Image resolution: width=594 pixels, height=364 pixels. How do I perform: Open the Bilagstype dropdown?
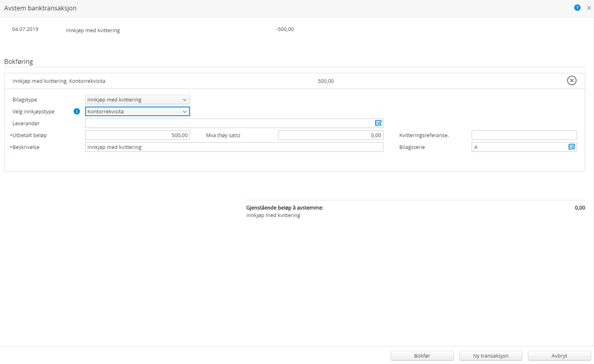(137, 99)
